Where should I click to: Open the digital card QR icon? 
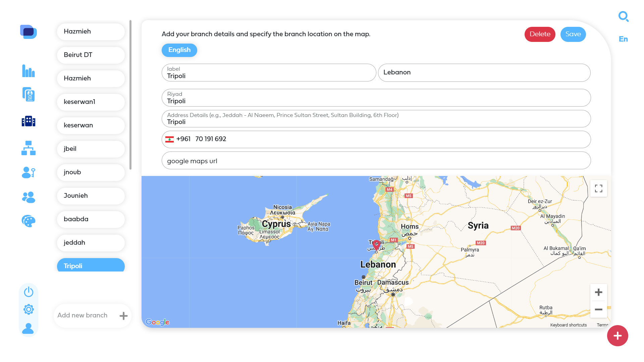click(x=29, y=95)
